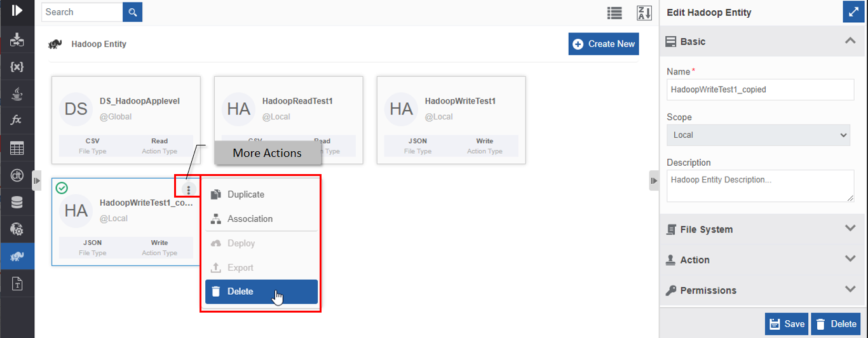Click JSON file type on HadoopWriteTest1
The image size is (868, 338).
(x=417, y=141)
